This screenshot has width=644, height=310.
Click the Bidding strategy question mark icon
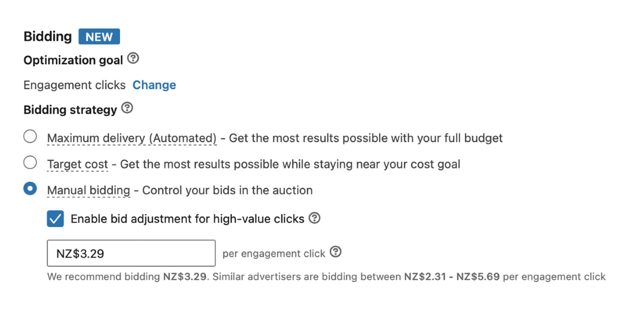[x=127, y=108]
